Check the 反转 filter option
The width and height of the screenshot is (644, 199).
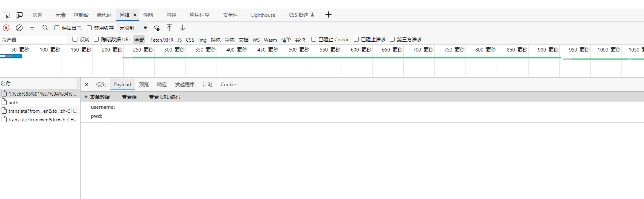point(75,39)
